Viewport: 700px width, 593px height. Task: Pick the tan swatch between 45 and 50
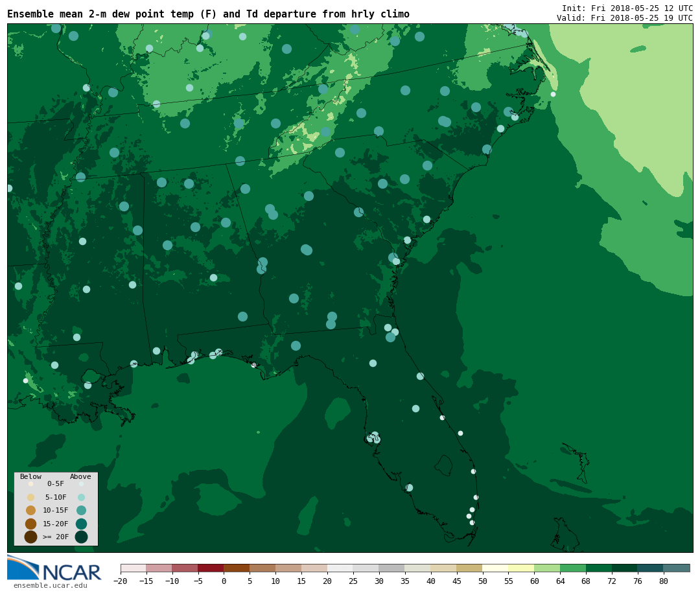pos(470,568)
